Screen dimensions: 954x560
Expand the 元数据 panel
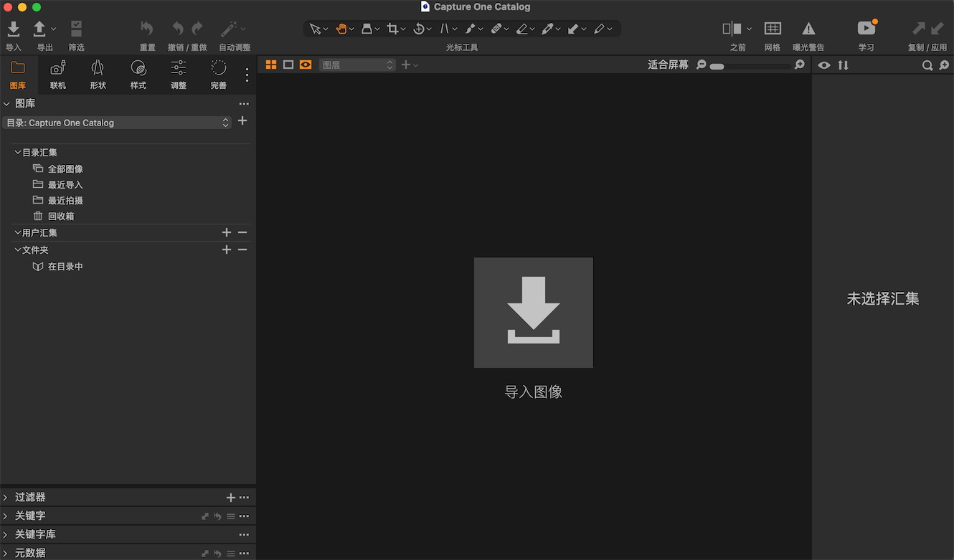6,553
